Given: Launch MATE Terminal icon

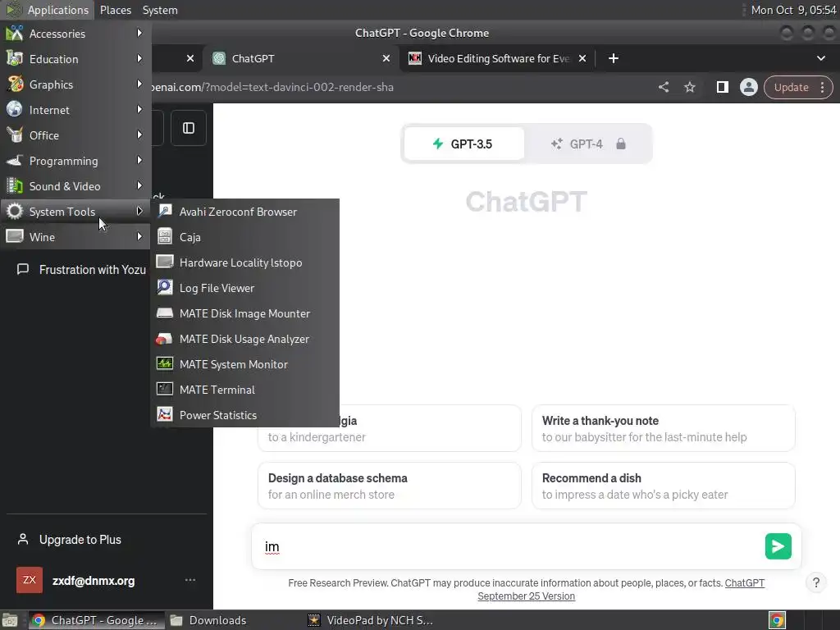Looking at the screenshot, I should [x=164, y=389].
